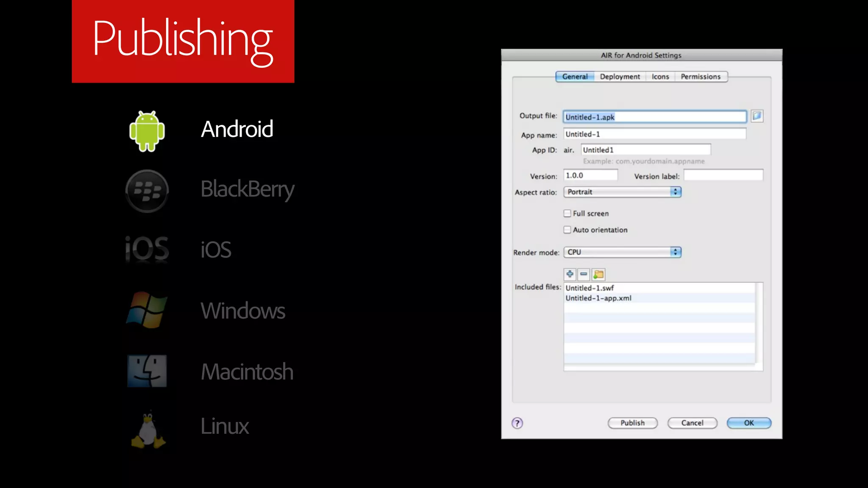Click the Macintosh Finder face icon

pos(147,371)
